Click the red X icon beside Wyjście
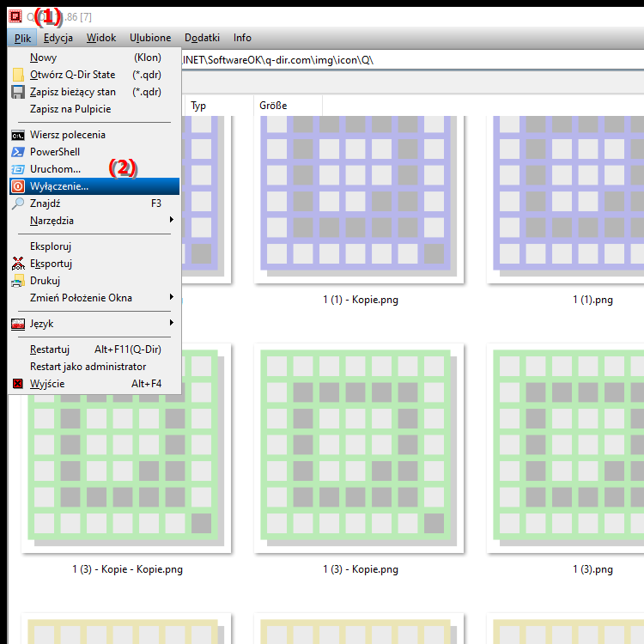Viewport: 644px width, 644px height. coord(18,384)
